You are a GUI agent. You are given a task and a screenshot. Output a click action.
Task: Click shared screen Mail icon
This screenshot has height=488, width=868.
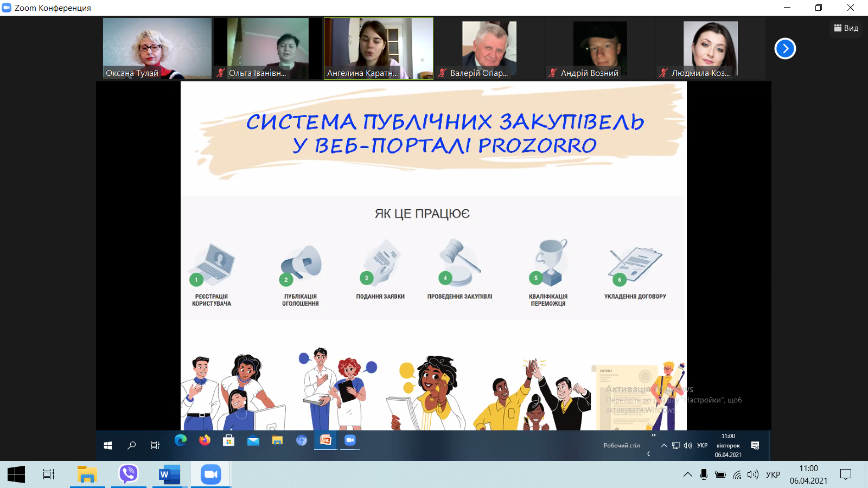(x=253, y=440)
